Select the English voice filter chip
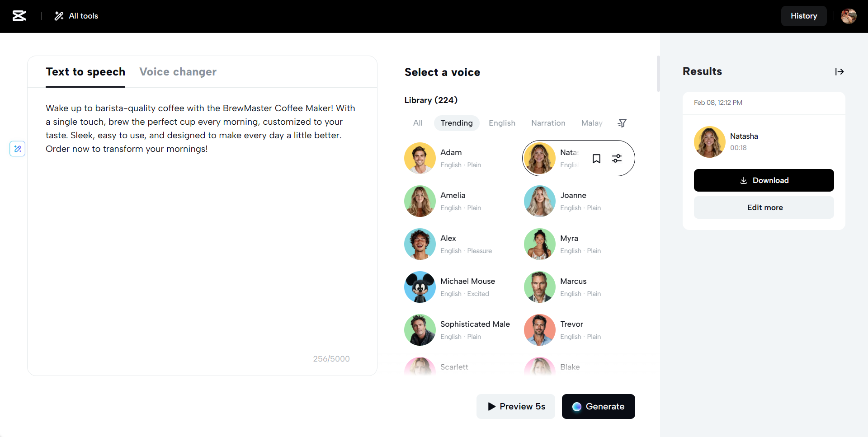Image resolution: width=868 pixels, height=437 pixels. [502, 123]
